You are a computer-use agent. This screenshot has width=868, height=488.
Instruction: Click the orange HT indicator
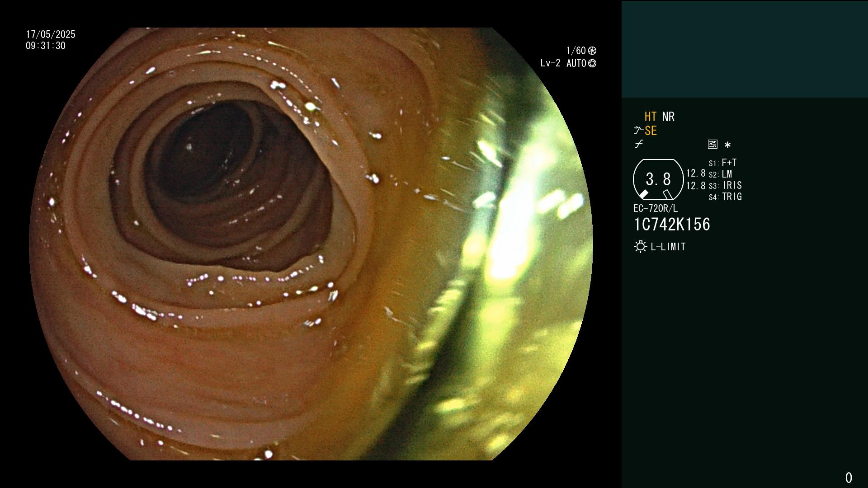coord(651,117)
